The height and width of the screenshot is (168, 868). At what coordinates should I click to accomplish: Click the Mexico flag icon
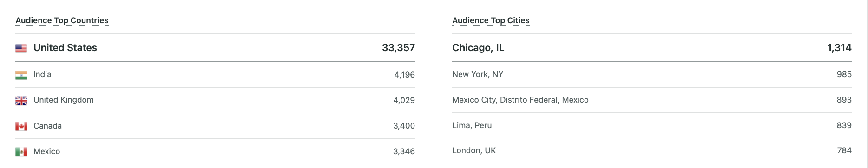click(21, 152)
